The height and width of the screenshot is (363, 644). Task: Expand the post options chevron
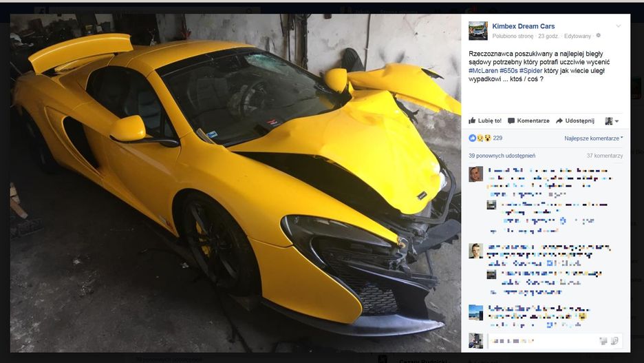(x=619, y=26)
